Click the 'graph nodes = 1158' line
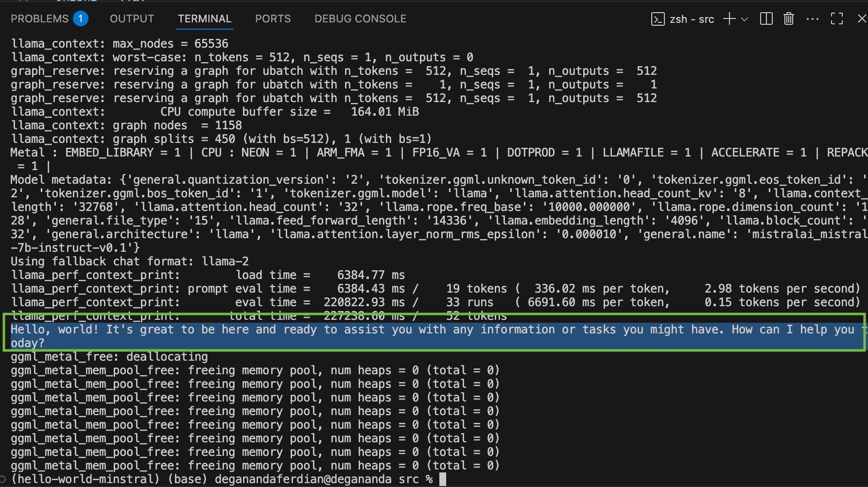The height and width of the screenshot is (487, 868). (x=126, y=125)
